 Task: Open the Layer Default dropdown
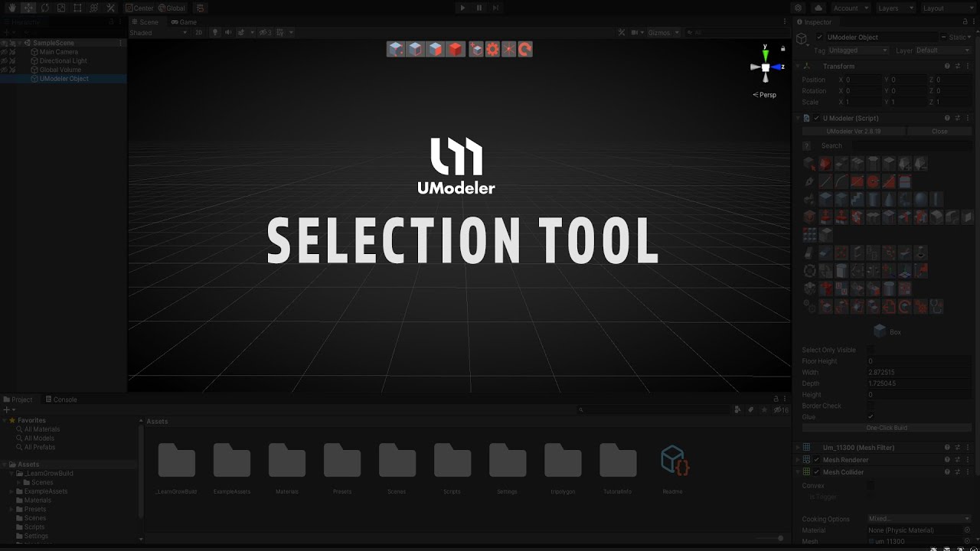click(942, 51)
